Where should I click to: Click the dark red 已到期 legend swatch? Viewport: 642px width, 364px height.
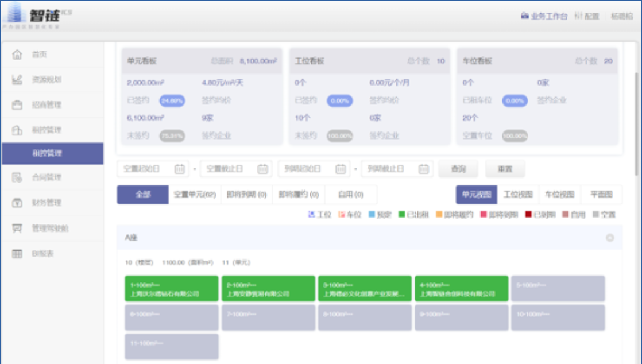tap(528, 215)
